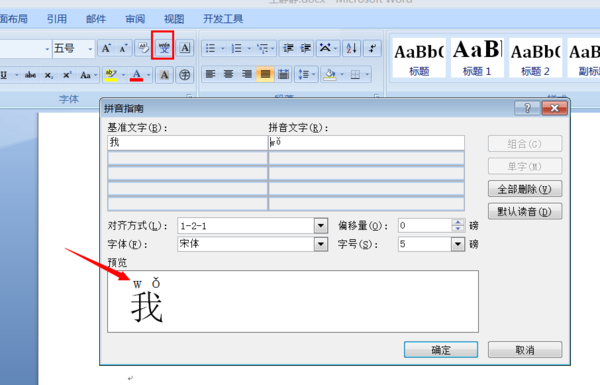Image resolution: width=600 pixels, height=385 pixels.
Task: Open the font name dropdown arrow
Action: [x=47, y=49]
